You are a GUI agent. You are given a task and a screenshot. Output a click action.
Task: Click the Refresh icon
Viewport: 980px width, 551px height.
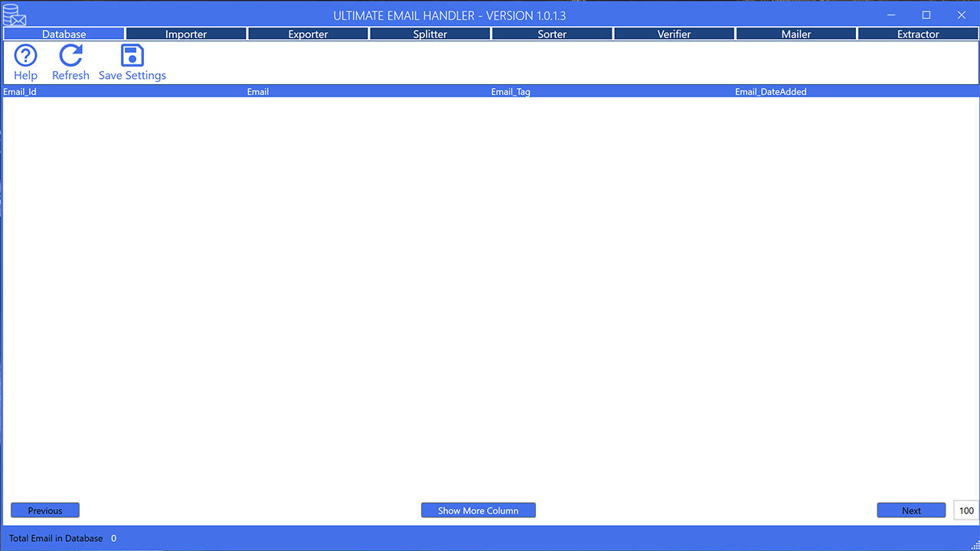(x=70, y=61)
